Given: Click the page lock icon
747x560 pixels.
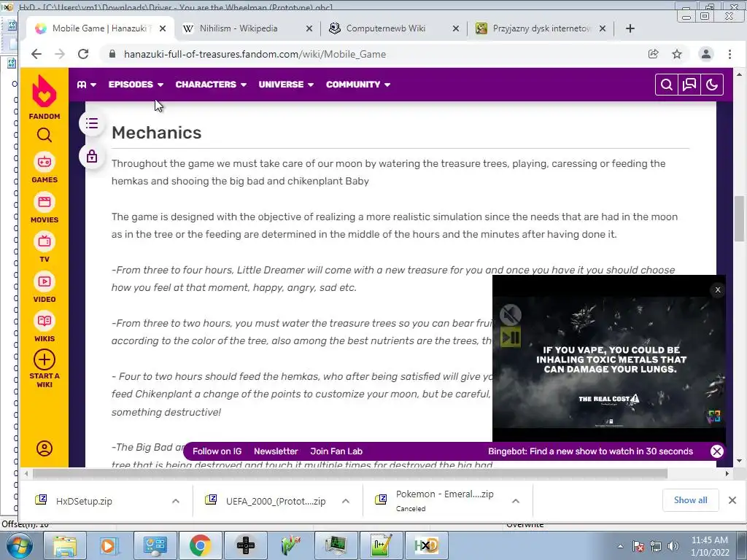Looking at the screenshot, I should [92, 156].
